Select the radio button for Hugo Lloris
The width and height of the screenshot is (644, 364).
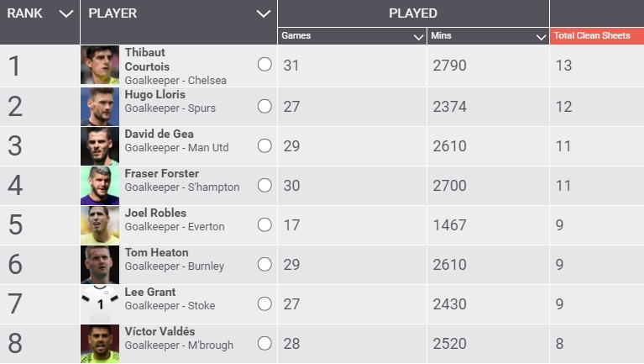264,106
